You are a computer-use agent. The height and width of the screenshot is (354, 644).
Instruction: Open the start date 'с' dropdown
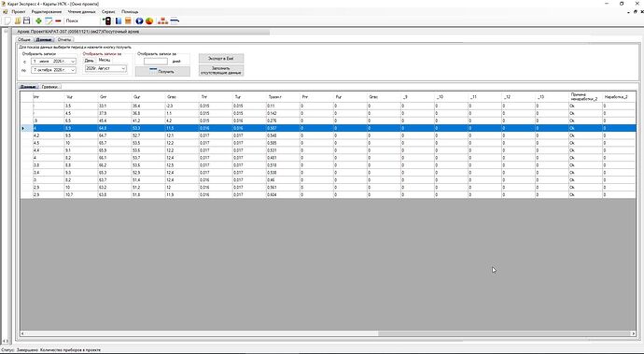point(73,62)
